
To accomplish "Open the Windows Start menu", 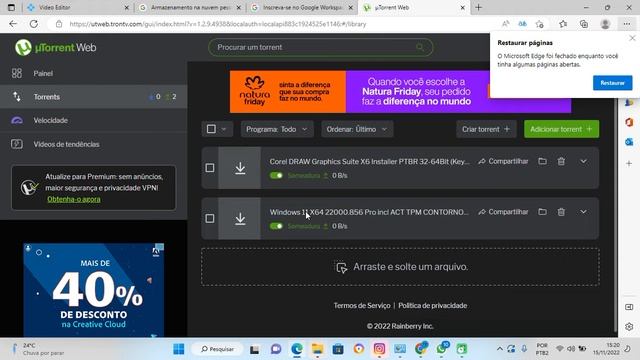I will click(179, 349).
